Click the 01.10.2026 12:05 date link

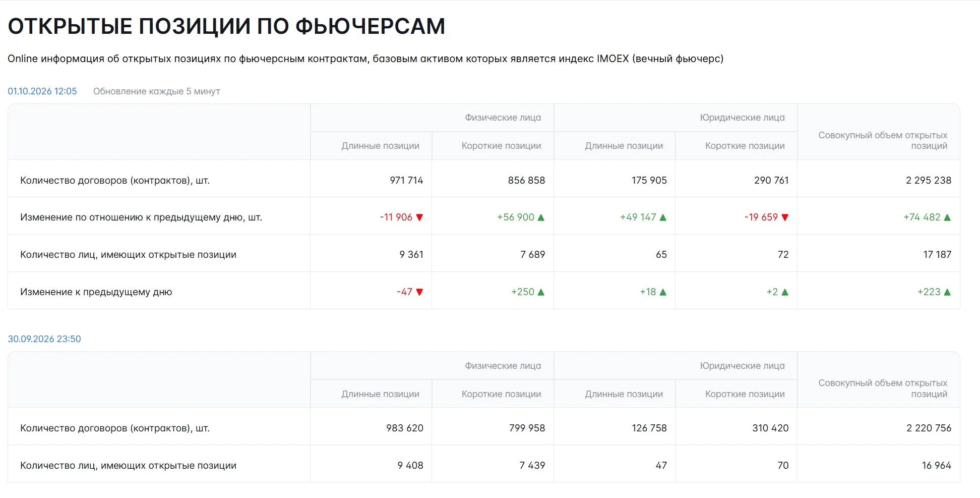point(42,91)
